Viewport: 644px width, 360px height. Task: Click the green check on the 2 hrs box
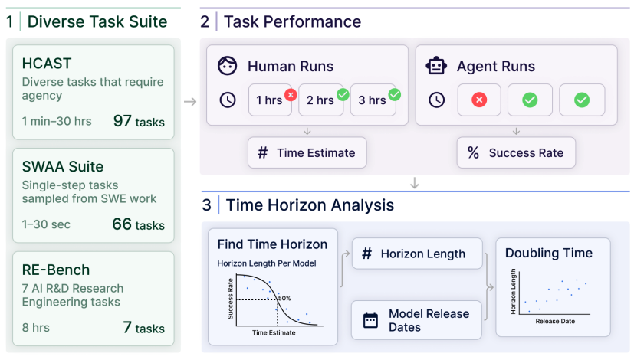(x=342, y=95)
